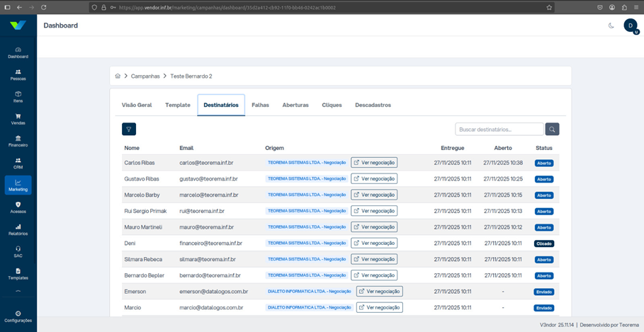
Task: Click Ver negociação for Deni
Action: coord(374,243)
